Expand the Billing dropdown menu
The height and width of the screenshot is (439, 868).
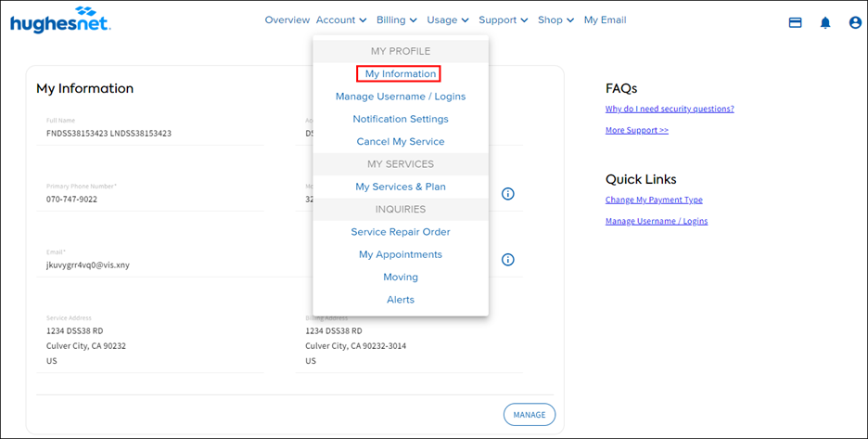(x=396, y=20)
